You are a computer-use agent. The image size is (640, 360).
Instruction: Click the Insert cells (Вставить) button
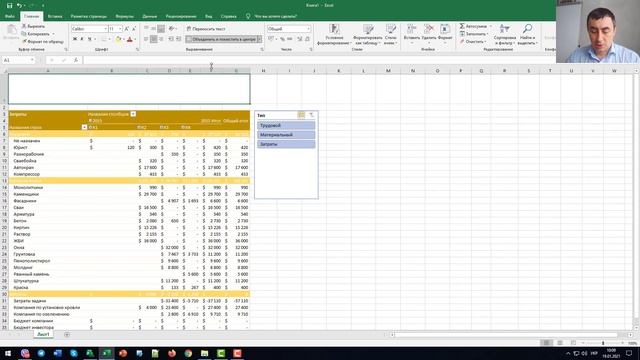[x=411, y=35]
